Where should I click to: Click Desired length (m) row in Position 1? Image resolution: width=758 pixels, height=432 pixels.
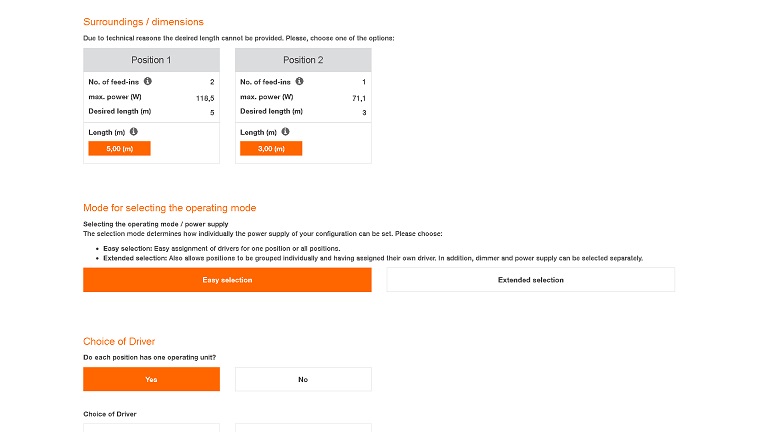(118, 111)
